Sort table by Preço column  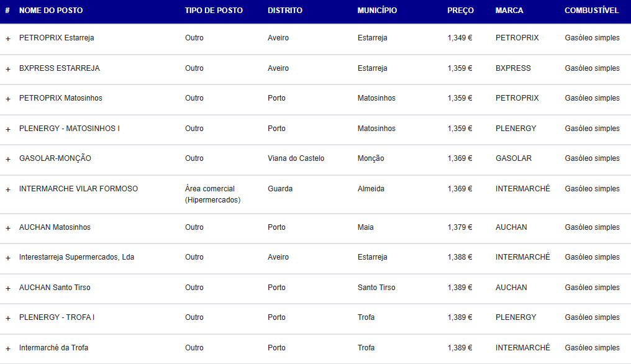460,11
